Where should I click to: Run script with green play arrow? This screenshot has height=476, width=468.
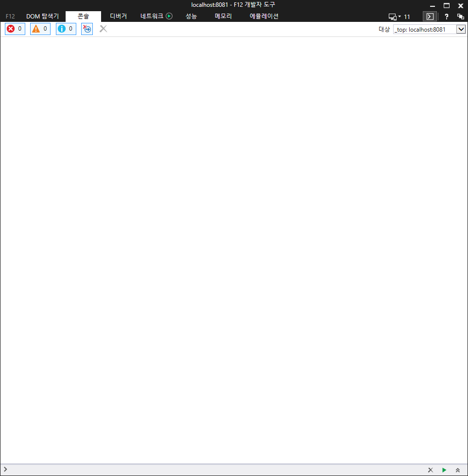point(444,470)
